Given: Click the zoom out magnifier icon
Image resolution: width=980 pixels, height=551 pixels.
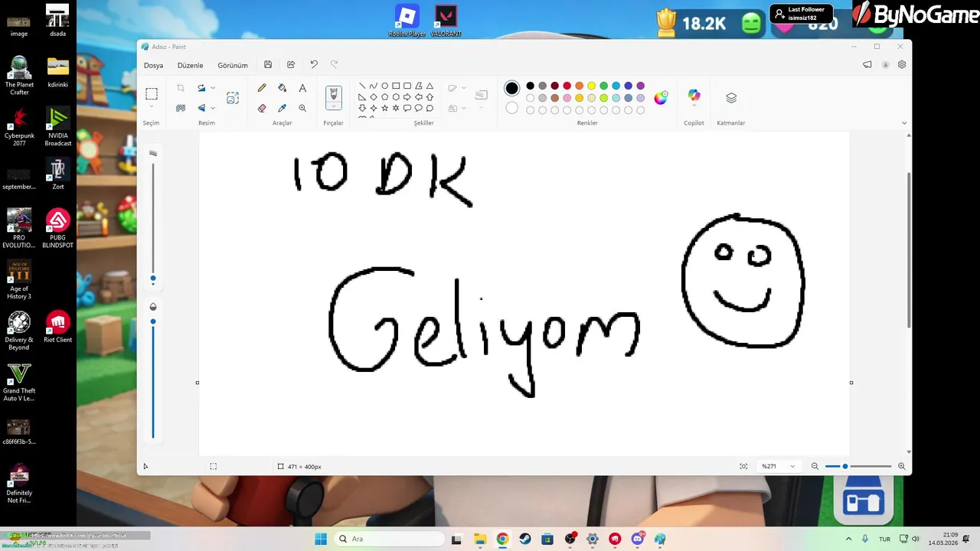Looking at the screenshot, I should [815, 466].
